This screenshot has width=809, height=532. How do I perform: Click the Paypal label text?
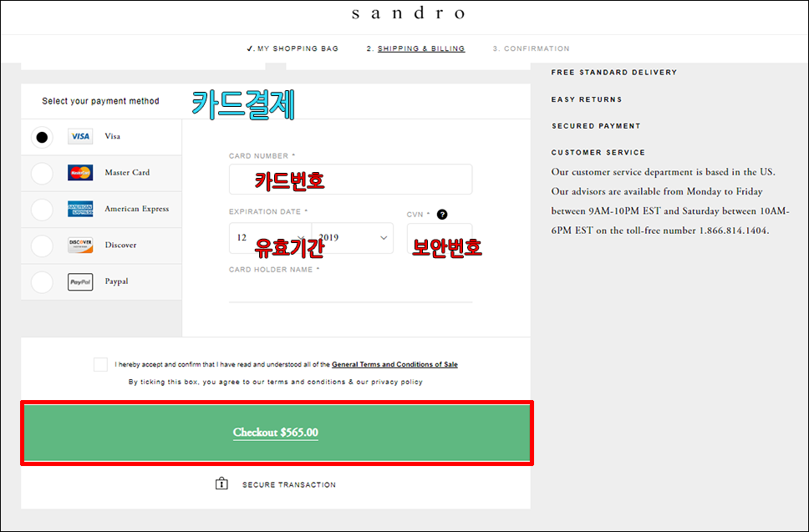click(117, 281)
